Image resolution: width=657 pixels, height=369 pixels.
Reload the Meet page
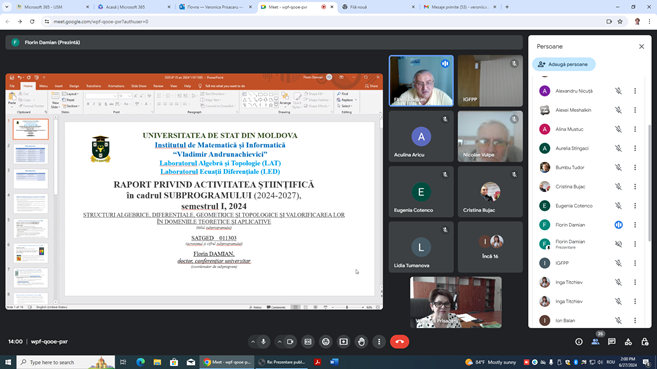[32, 21]
